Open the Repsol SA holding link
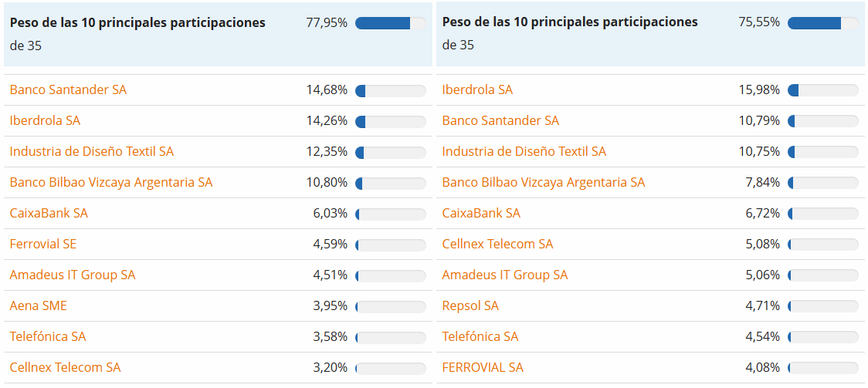868x388 pixels. tap(470, 306)
